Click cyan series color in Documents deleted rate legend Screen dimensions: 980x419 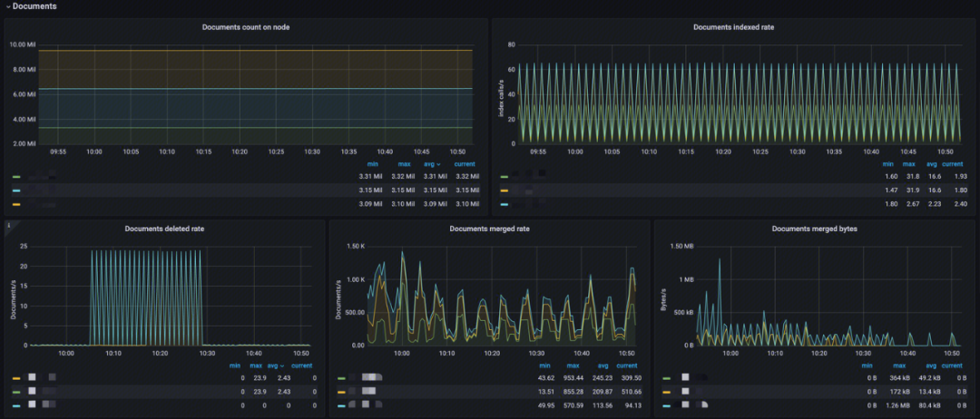(16, 404)
